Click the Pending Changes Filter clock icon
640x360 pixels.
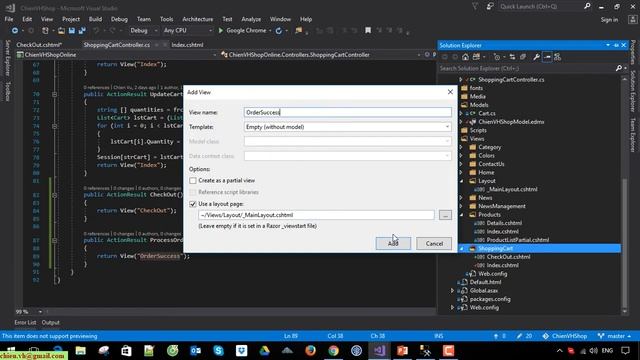497,57
